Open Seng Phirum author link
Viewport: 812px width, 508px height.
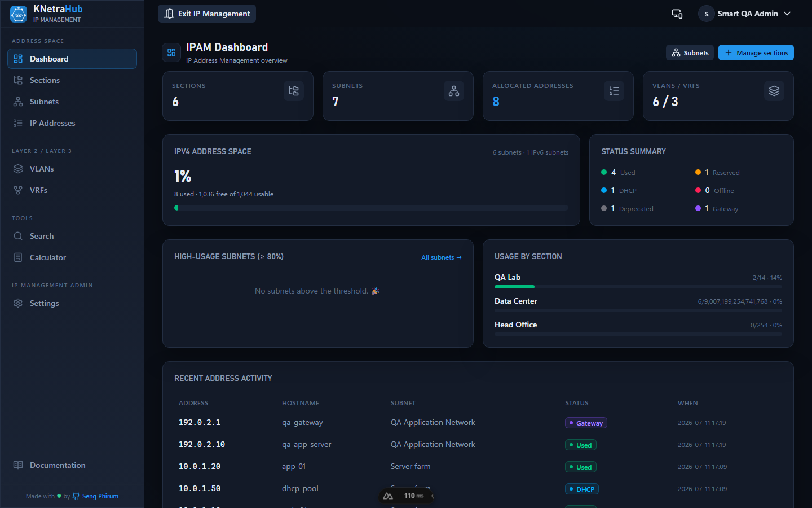100,496
